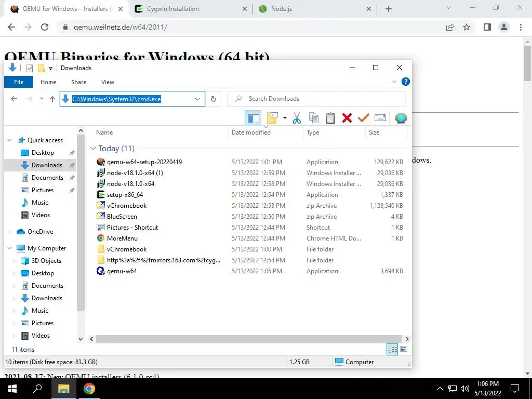This screenshot has height=399, width=532.
Task: Click the Cut scissors icon
Action: (297, 118)
